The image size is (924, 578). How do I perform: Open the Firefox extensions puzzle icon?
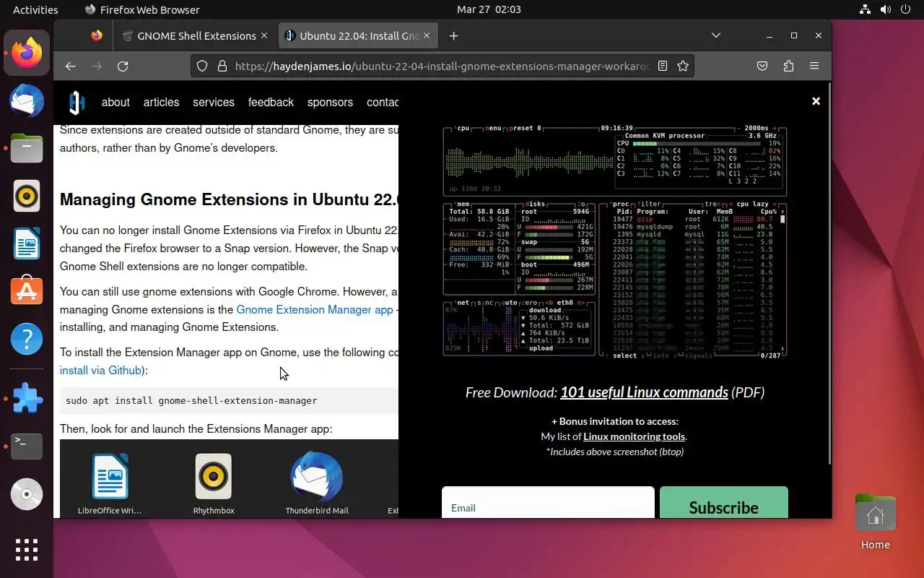pos(788,66)
